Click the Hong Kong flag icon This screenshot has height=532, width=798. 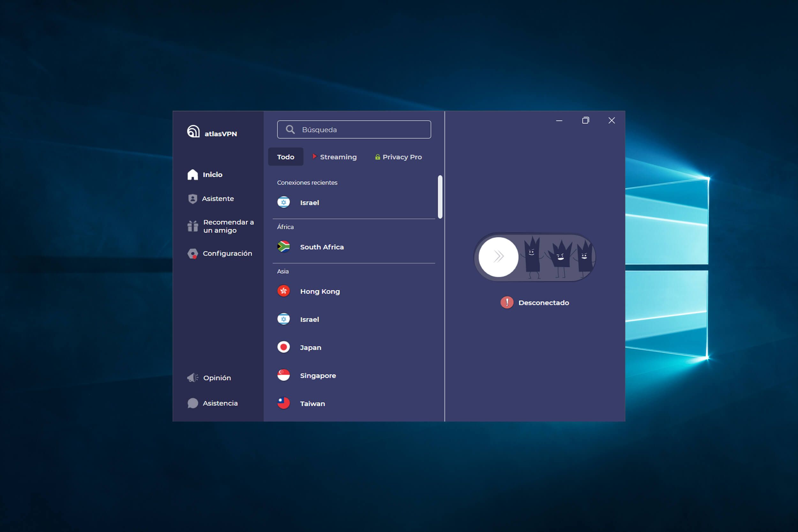click(x=284, y=291)
